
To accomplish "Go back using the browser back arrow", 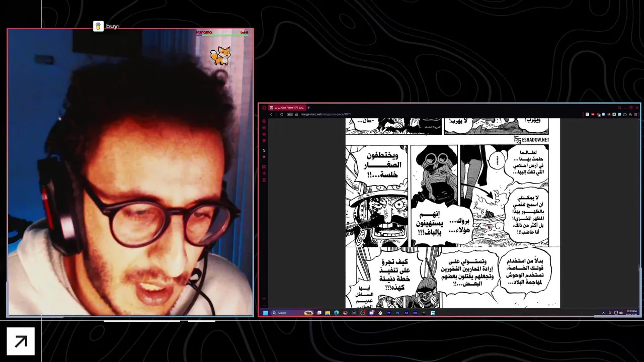I will tap(271, 114).
